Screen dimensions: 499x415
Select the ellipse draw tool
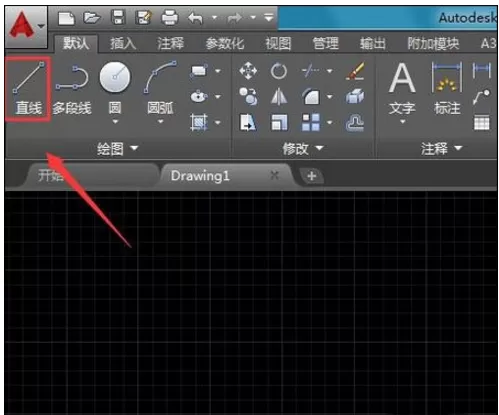(x=199, y=97)
